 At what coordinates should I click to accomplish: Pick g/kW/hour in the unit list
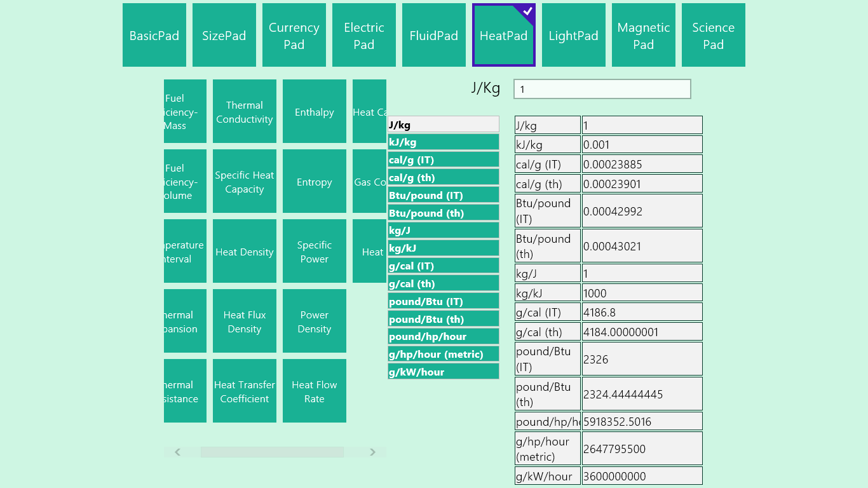pyautogui.click(x=443, y=372)
